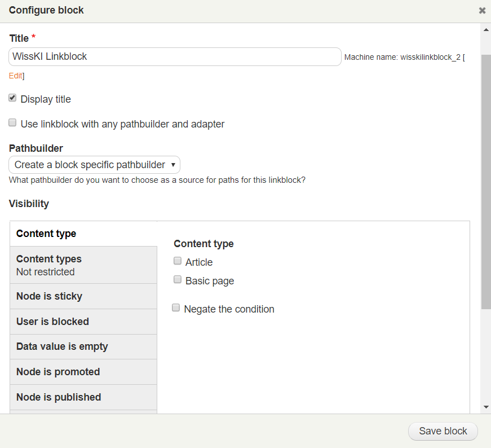Click the Title input field
The height and width of the screenshot is (448, 491).
175,56
